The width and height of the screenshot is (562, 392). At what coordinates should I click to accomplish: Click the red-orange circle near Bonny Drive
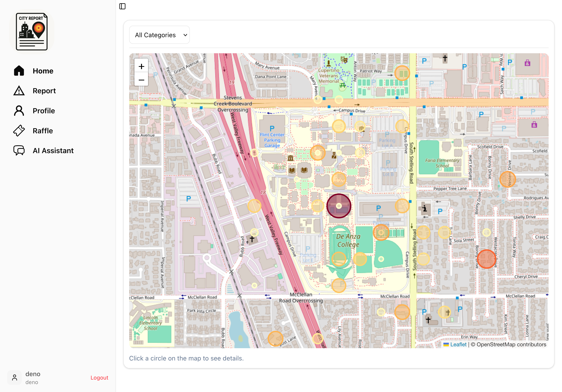[x=486, y=259]
